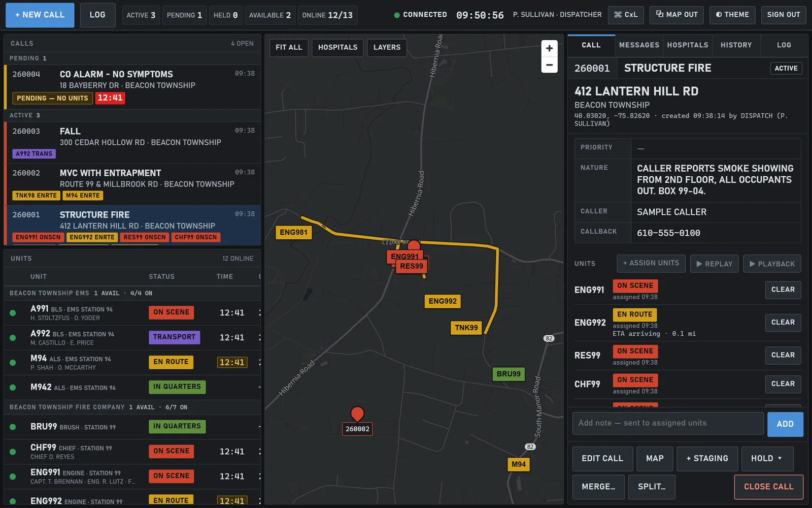
Task: Toggle the THEME button
Action: (x=732, y=15)
